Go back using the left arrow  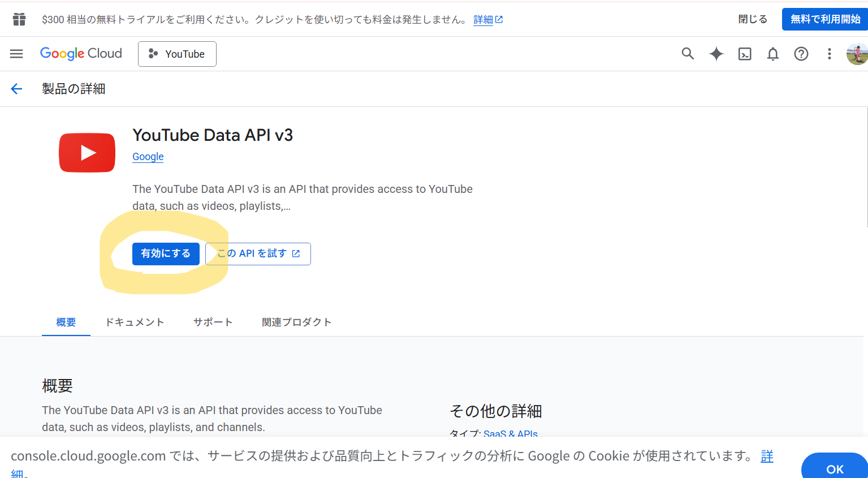[x=16, y=89]
